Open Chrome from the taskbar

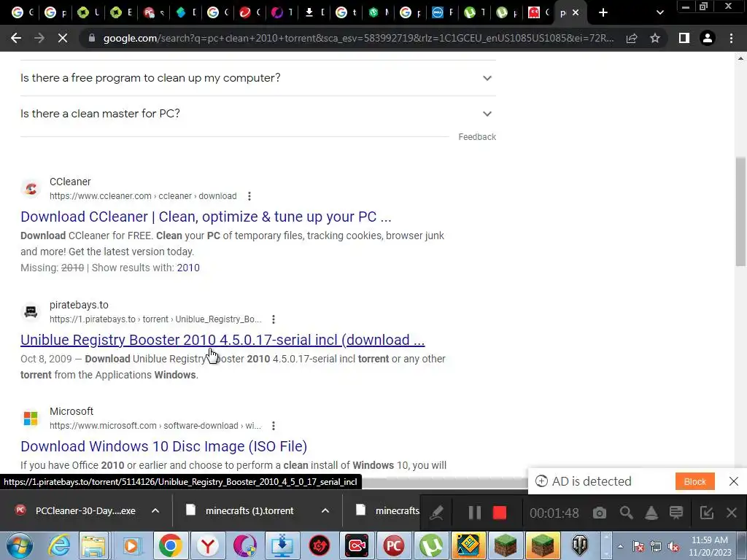point(171,545)
